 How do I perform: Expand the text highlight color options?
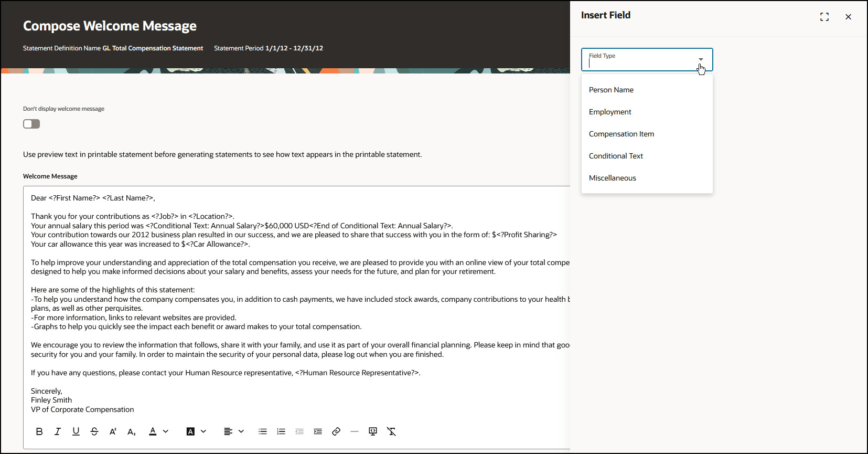click(203, 431)
